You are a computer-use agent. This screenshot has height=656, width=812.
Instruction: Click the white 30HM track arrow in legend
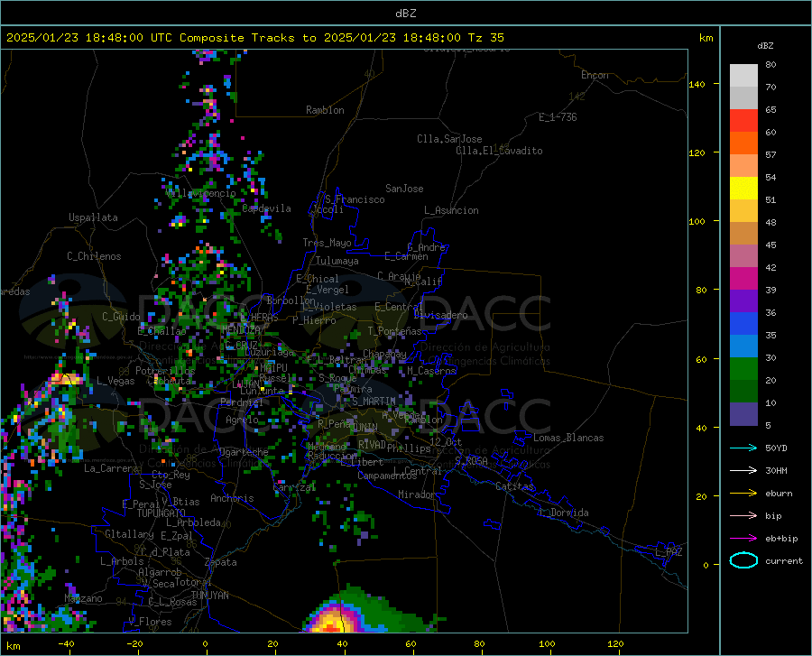tap(743, 471)
